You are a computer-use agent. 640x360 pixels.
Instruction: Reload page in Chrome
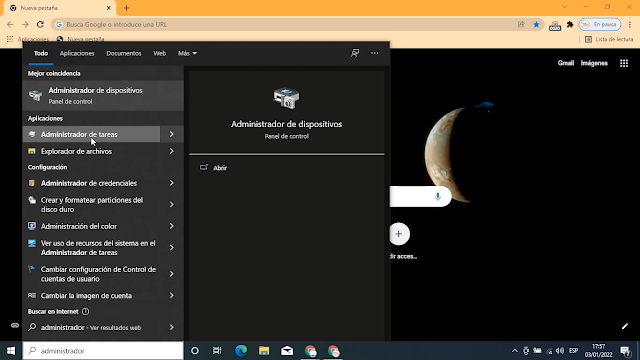coord(40,24)
